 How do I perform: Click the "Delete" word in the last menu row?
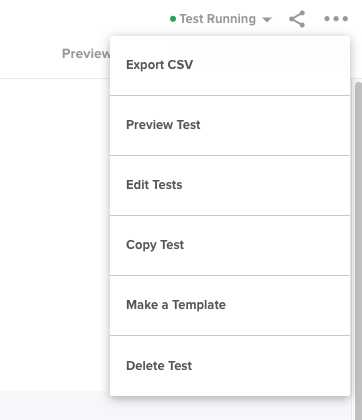(x=145, y=366)
